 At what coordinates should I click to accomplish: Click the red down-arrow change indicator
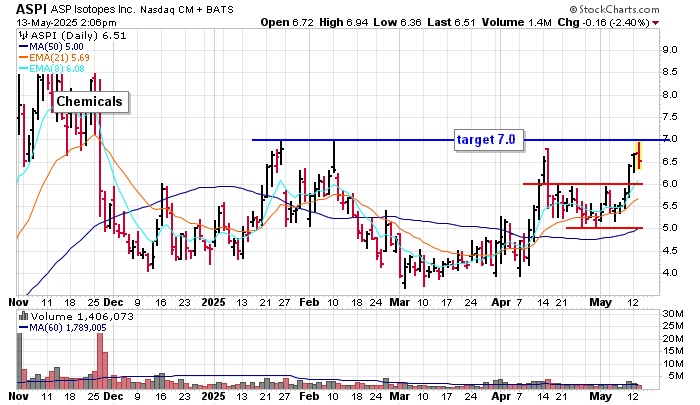pyautogui.click(x=655, y=23)
